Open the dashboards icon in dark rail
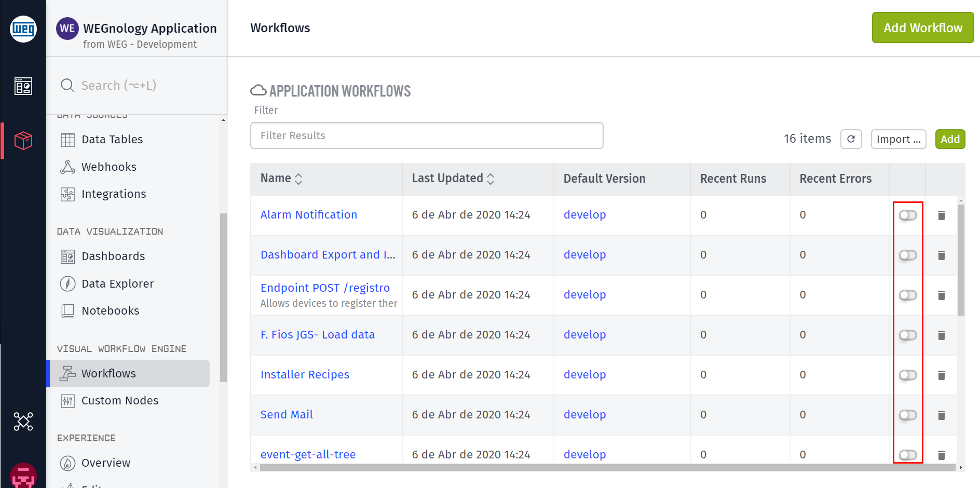 click(23, 86)
